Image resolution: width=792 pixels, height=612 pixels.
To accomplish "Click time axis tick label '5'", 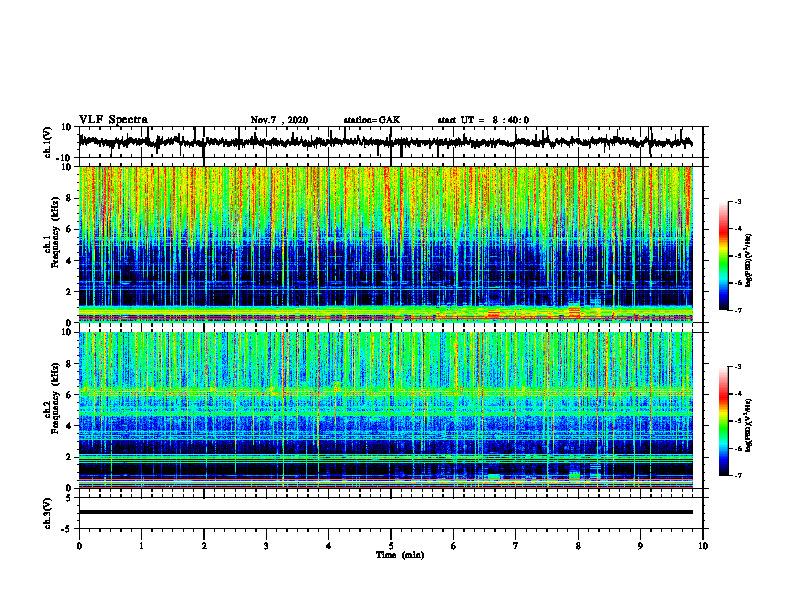I will click(391, 546).
